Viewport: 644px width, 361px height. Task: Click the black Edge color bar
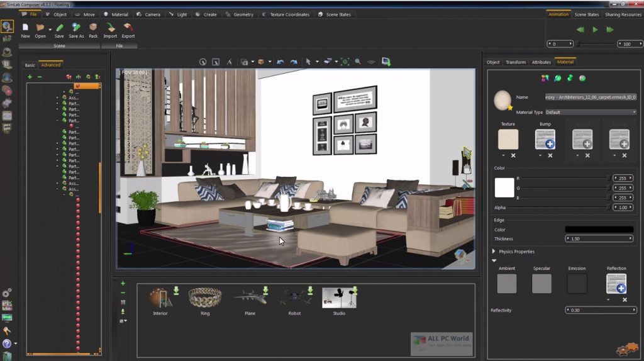click(599, 230)
